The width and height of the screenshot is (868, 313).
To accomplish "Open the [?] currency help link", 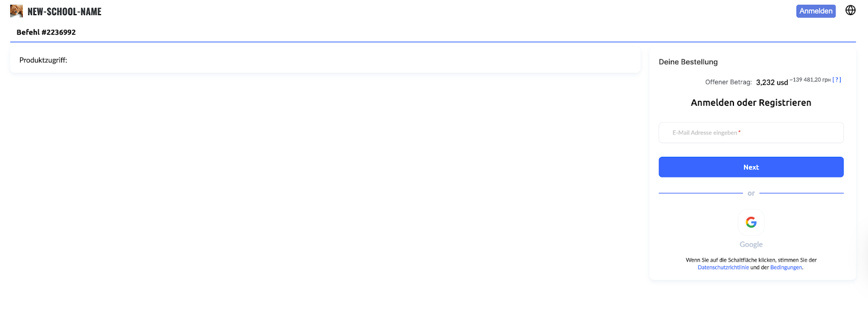I will (837, 80).
